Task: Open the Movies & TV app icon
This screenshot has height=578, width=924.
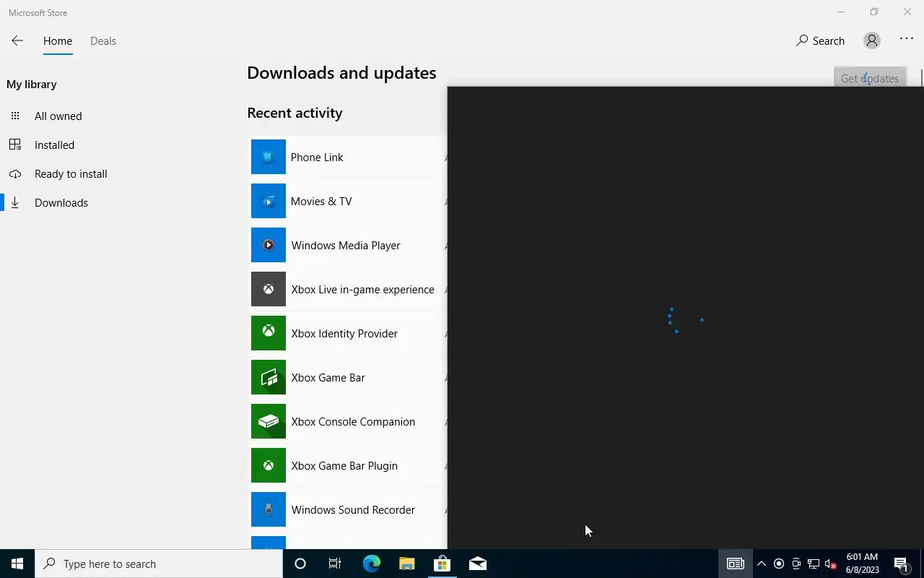Action: click(269, 201)
